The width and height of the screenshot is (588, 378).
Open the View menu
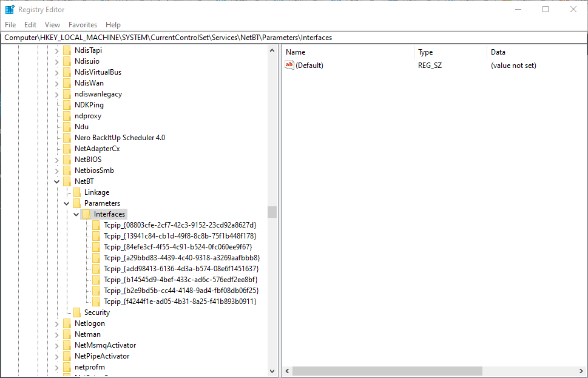point(52,25)
